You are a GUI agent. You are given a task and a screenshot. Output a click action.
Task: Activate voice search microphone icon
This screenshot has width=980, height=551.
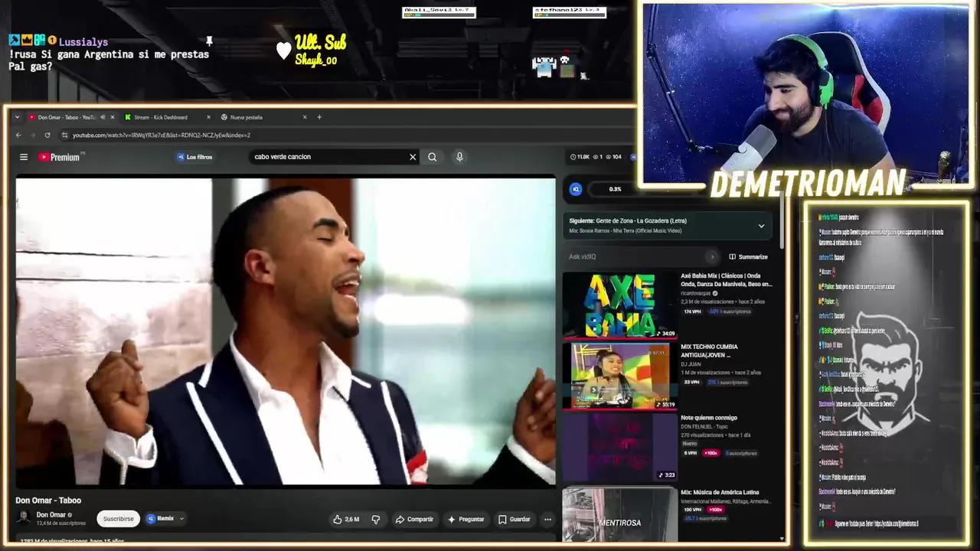click(459, 157)
